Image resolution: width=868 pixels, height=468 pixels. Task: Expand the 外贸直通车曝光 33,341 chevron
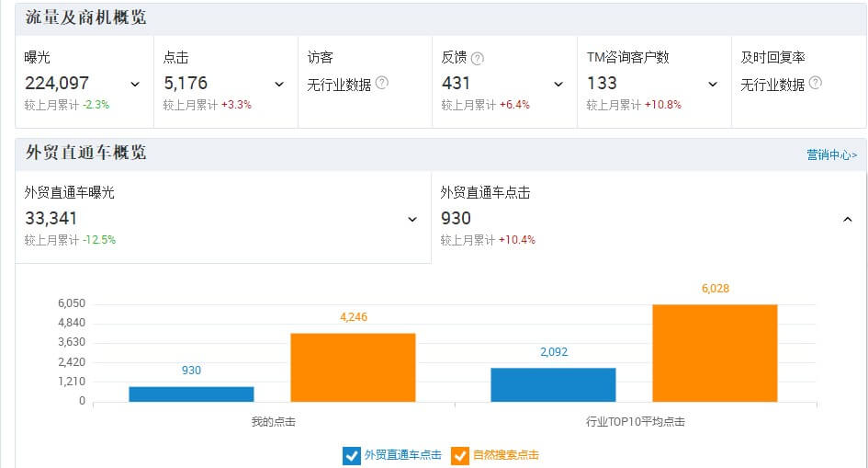[x=412, y=220]
